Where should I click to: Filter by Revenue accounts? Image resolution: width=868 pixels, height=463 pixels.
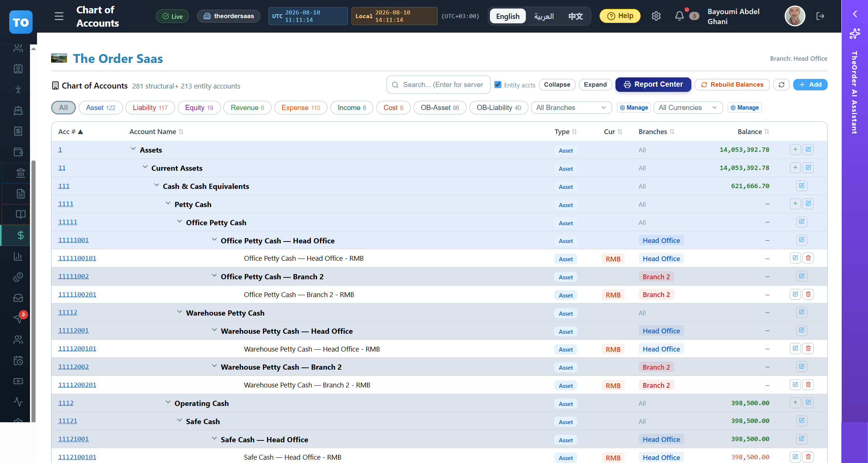247,107
